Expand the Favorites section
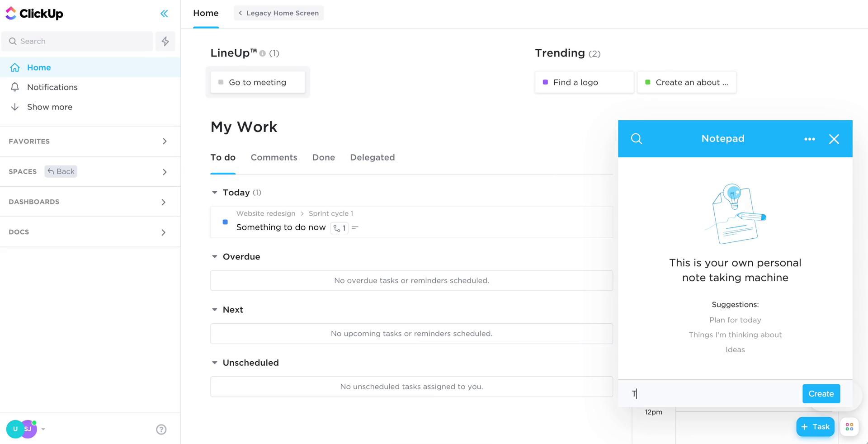This screenshot has height=444, width=868. [165, 142]
